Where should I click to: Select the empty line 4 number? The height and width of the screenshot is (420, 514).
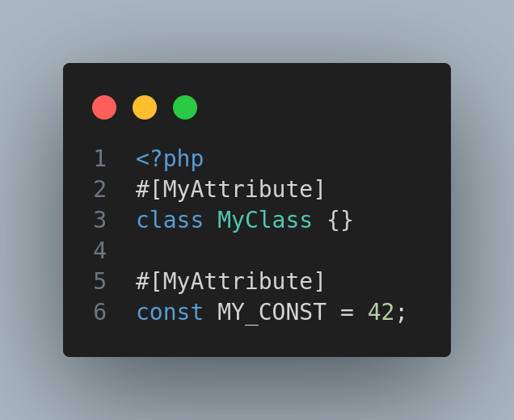[99, 251]
